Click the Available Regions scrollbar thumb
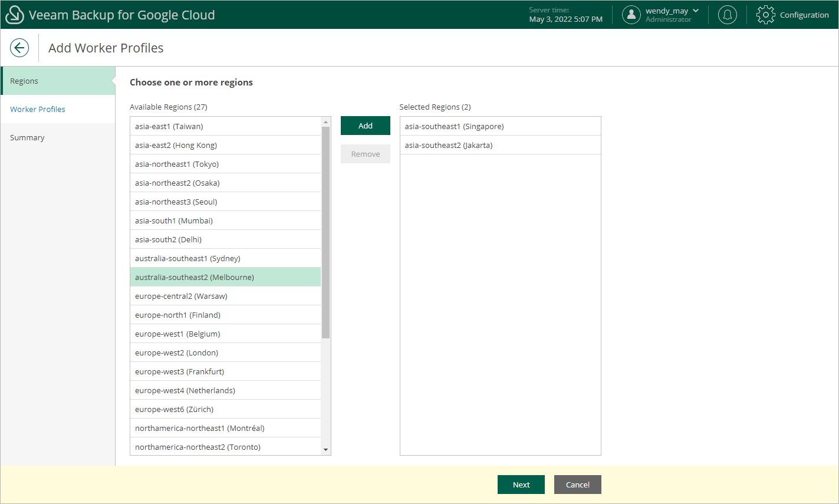Image resolution: width=839 pixels, height=504 pixels. coord(325,232)
